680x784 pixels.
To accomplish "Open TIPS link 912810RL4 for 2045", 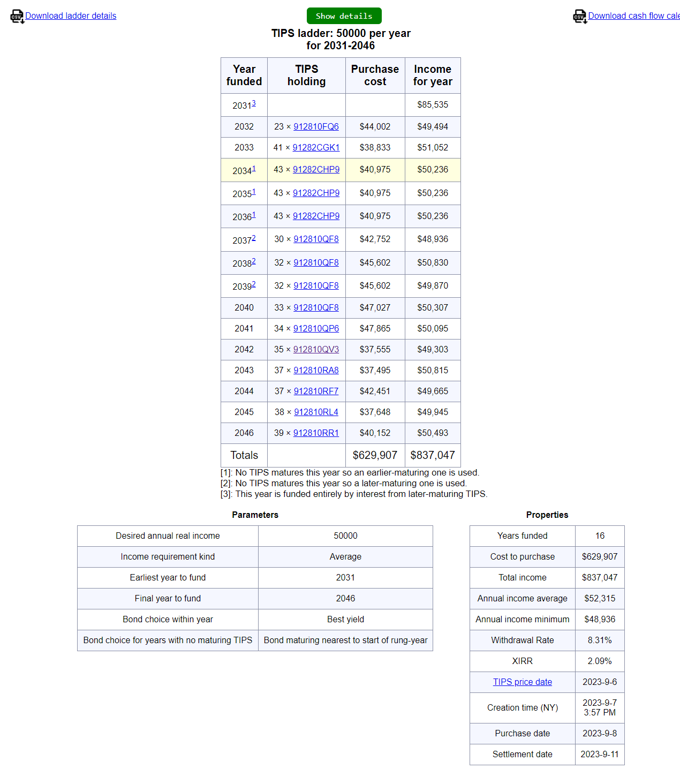I will pyautogui.click(x=316, y=412).
